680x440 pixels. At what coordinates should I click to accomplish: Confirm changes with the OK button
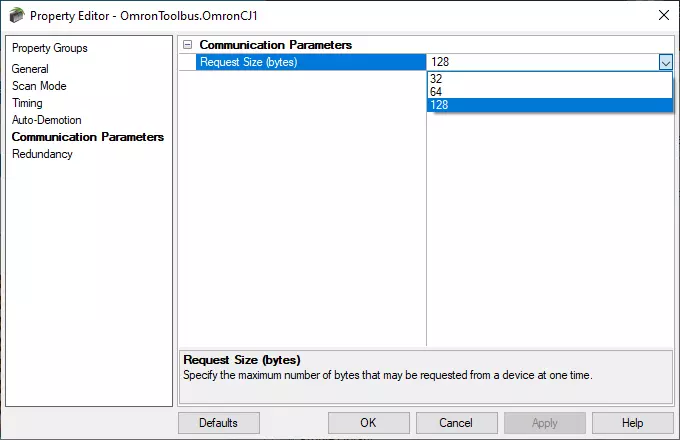click(369, 423)
